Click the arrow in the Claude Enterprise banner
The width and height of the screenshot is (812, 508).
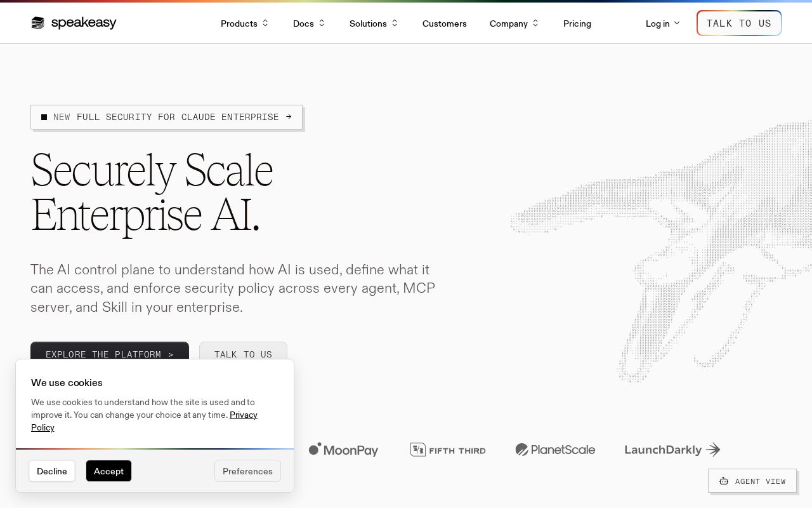[289, 117]
